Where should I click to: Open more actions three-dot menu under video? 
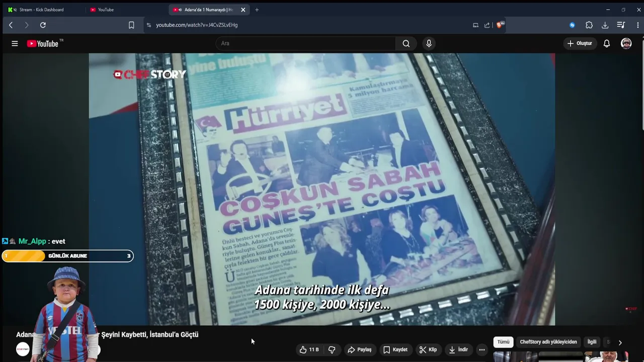[481, 349]
